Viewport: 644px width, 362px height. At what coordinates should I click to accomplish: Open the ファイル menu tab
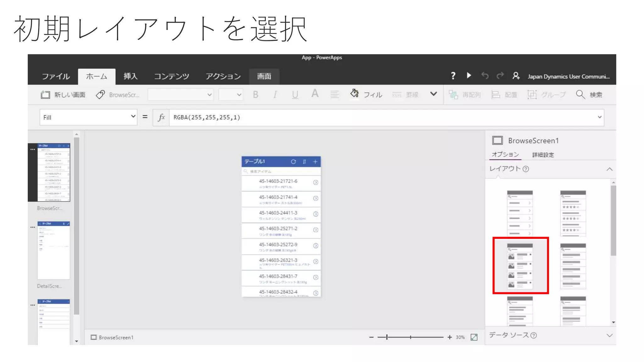pyautogui.click(x=56, y=76)
